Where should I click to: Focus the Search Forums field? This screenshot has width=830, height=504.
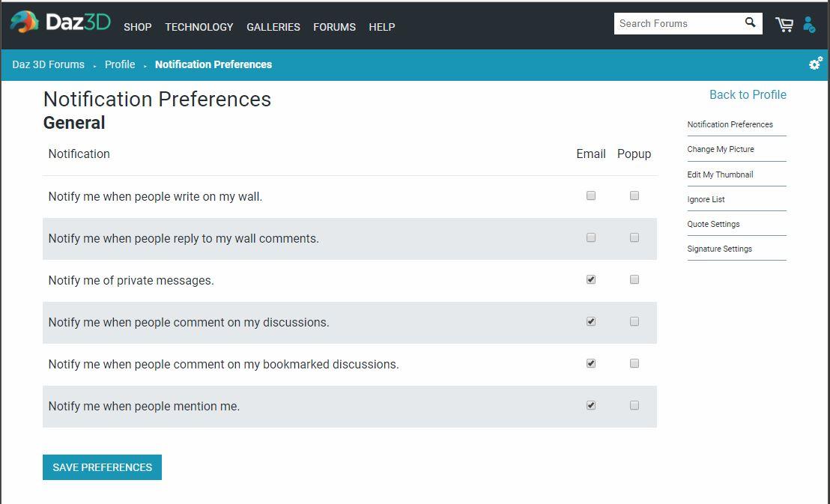tap(676, 23)
